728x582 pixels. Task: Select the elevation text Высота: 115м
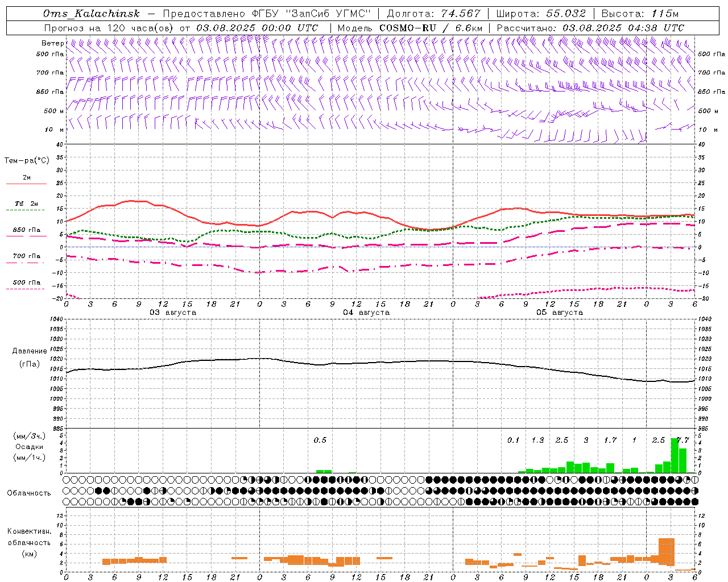tap(640, 14)
